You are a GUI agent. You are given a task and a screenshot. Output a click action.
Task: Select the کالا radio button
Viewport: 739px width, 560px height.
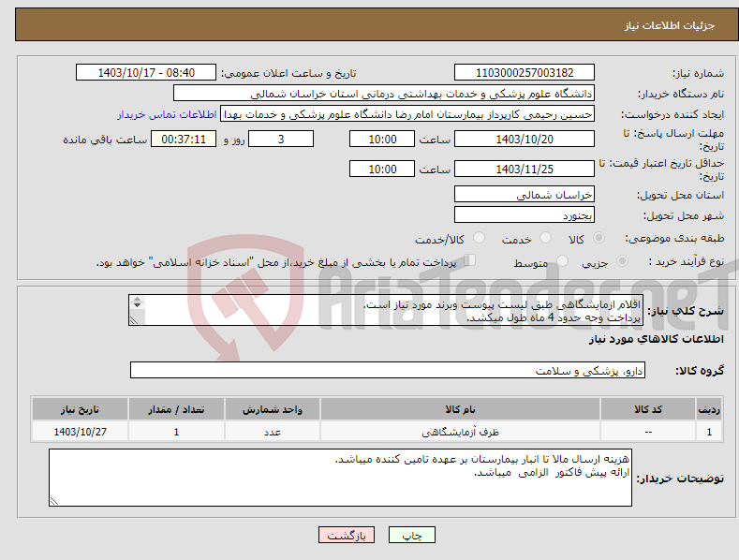tap(599, 238)
